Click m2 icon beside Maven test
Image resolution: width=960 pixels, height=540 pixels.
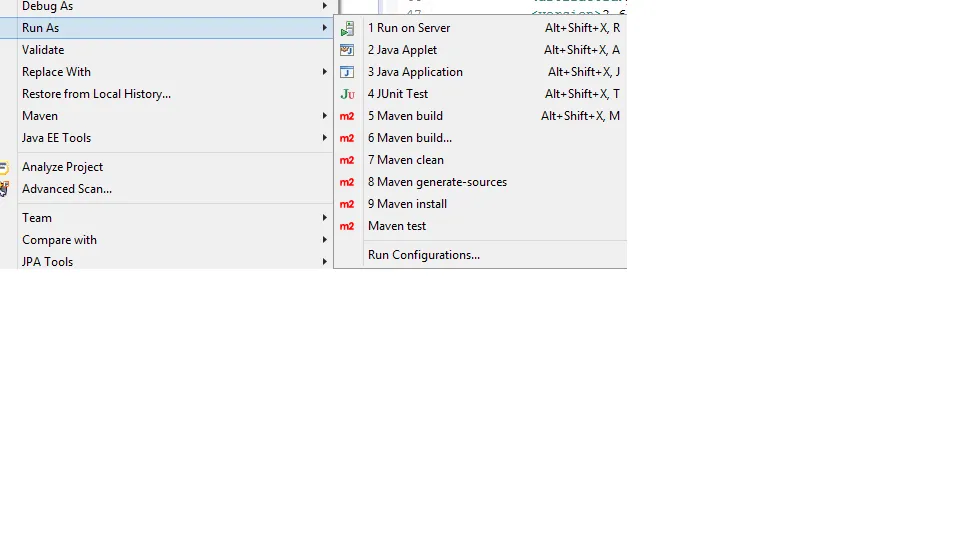(347, 227)
